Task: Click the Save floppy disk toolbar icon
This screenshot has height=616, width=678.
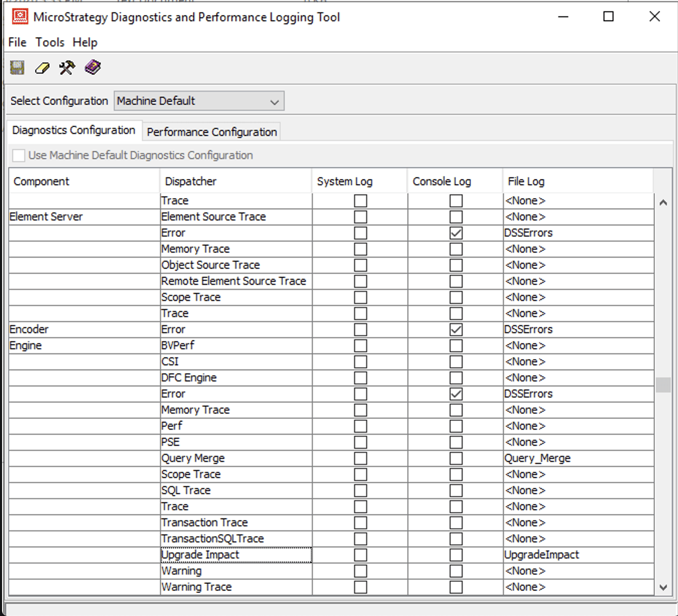Action: tap(18, 67)
